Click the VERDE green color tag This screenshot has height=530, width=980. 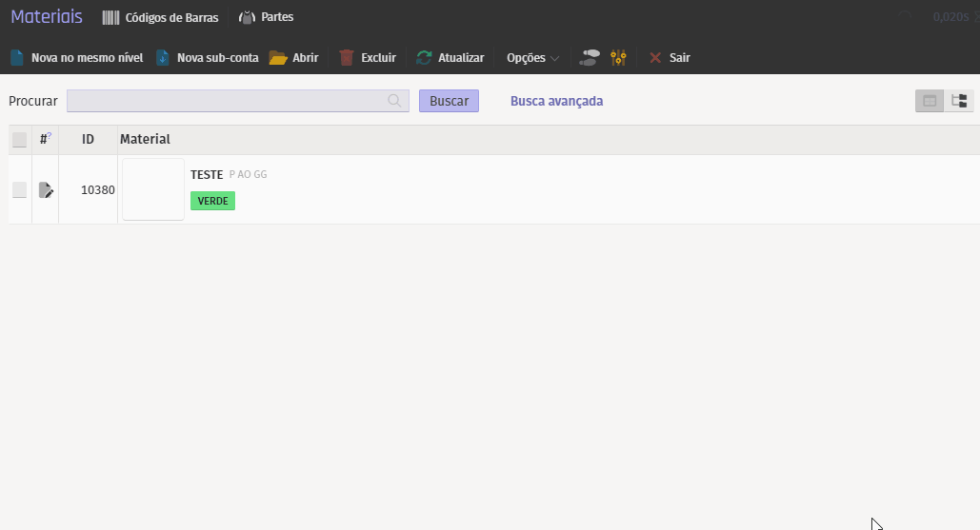[x=212, y=201]
